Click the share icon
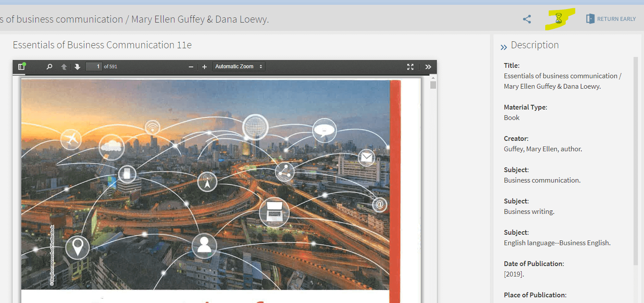The width and height of the screenshot is (644, 303). 527,19
